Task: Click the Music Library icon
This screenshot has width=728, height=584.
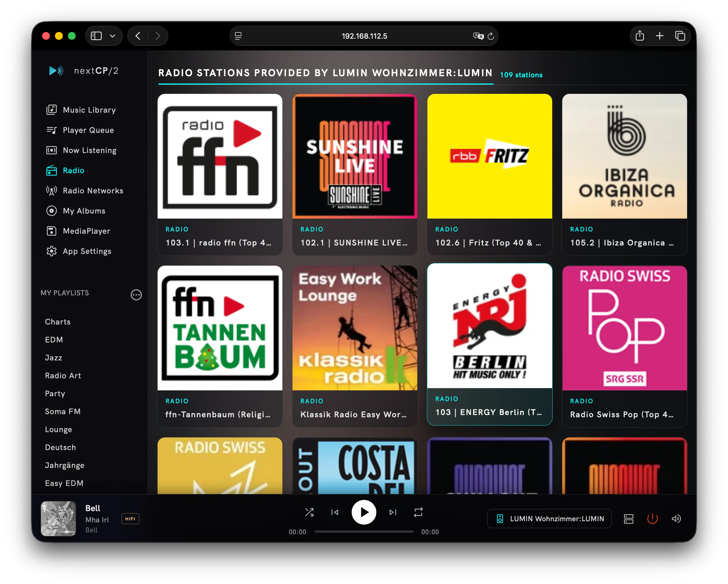Action: (51, 110)
